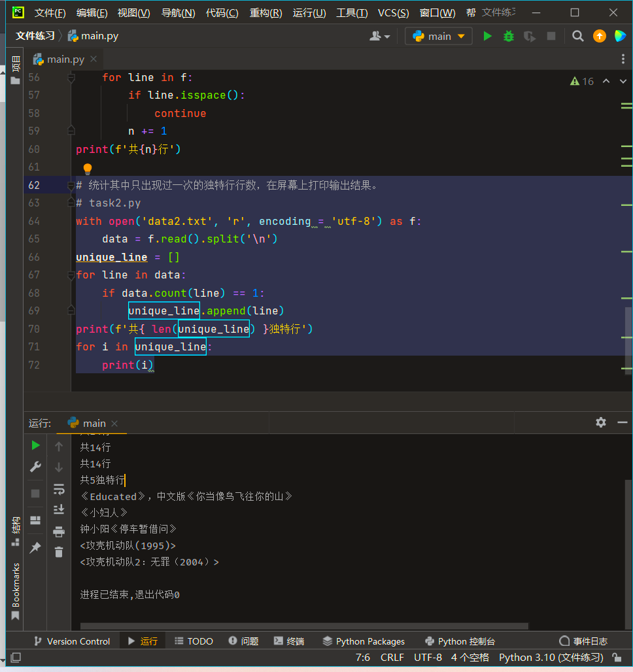Open the Python Packages tool window
Screen dimensions: 633x672
(x=364, y=641)
